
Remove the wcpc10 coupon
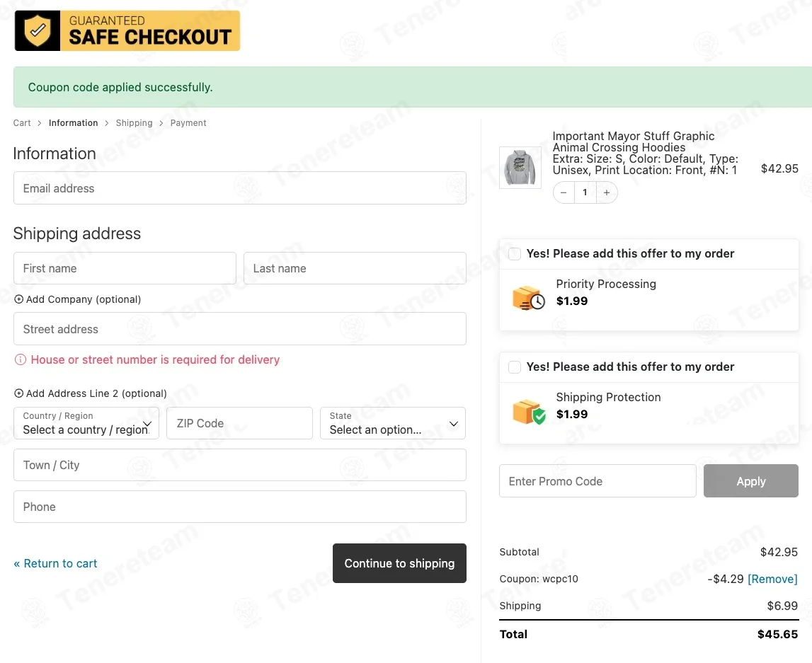click(x=772, y=579)
